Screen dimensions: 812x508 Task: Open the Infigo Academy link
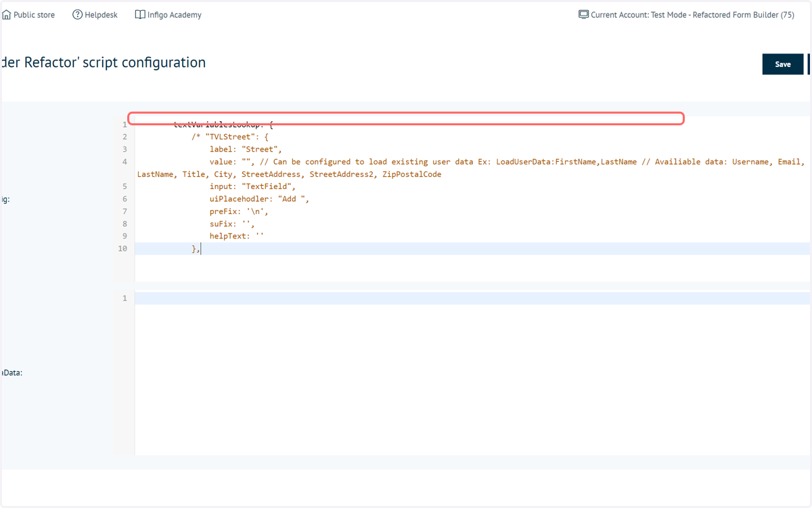[175, 15]
